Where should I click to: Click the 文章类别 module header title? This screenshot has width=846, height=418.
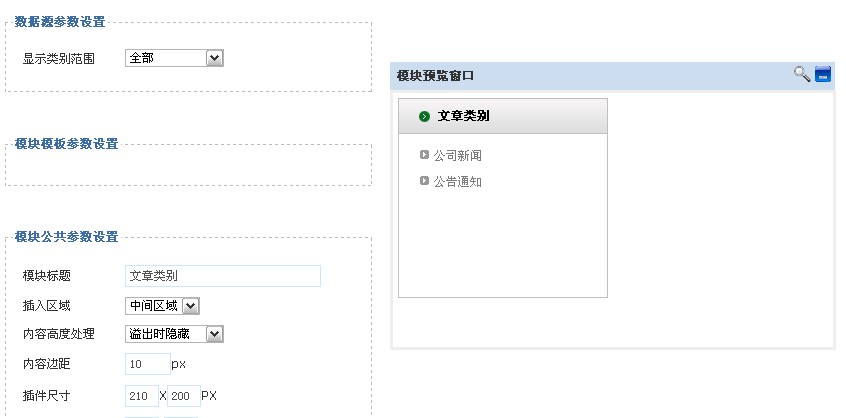click(463, 116)
